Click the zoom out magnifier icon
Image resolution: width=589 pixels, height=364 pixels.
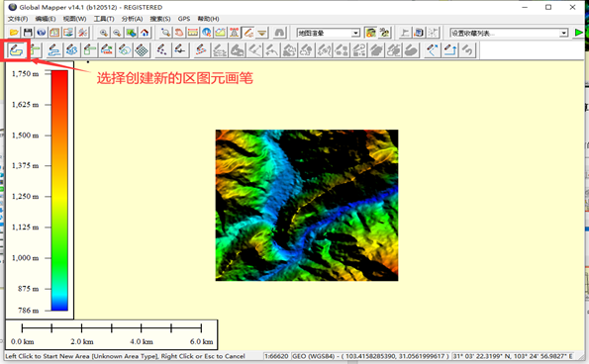[x=117, y=33]
